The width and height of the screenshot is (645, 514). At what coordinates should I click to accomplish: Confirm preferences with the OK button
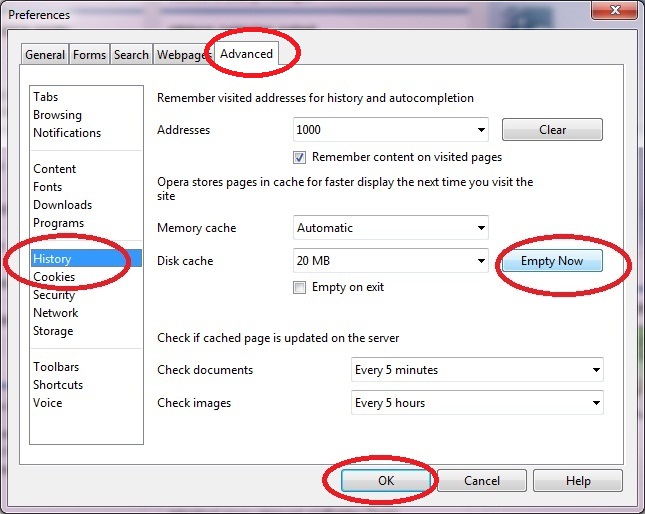[x=386, y=481]
